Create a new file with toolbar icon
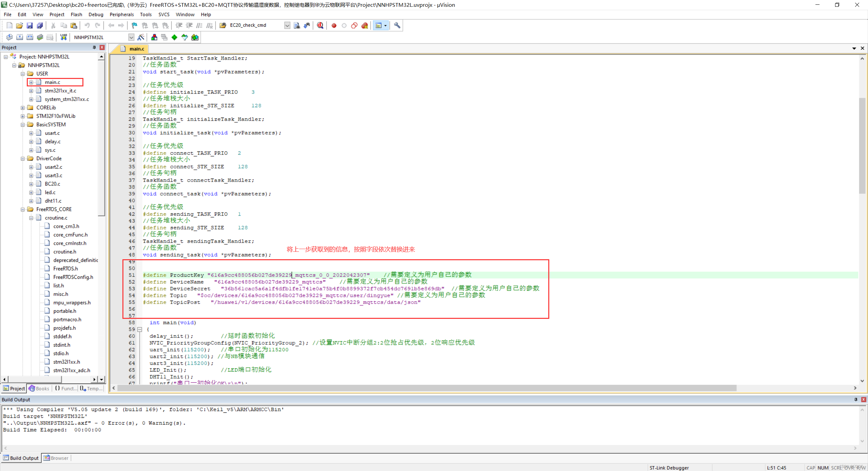 pos(9,25)
